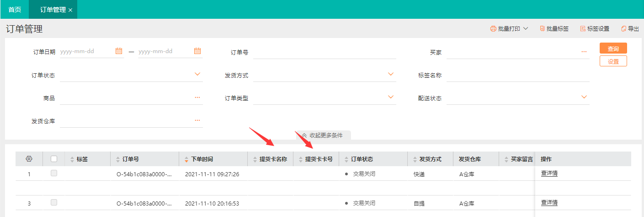Click the 商品 field ellipsis lookup icon
The image size is (644, 217).
coord(197,98)
